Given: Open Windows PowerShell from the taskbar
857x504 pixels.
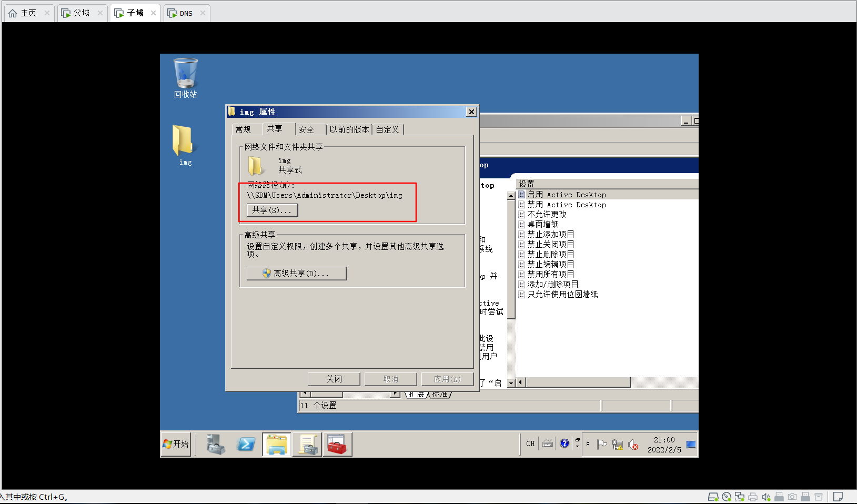Looking at the screenshot, I should click(246, 445).
